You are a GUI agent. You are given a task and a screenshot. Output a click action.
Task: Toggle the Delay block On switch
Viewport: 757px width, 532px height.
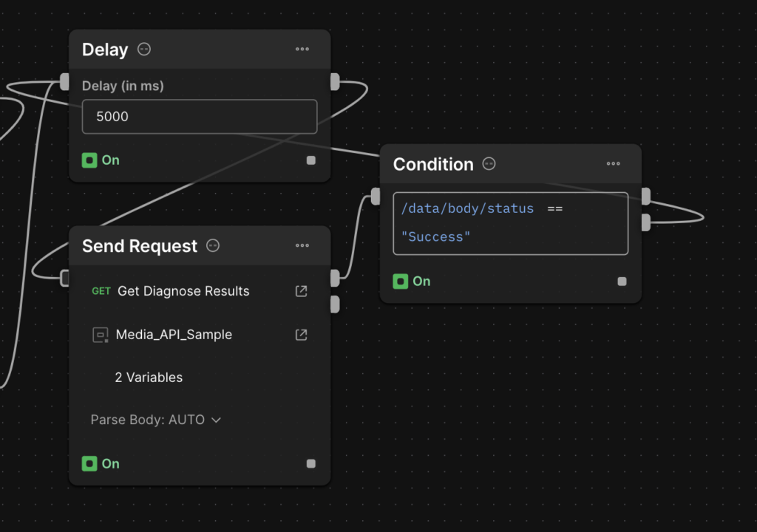click(x=89, y=160)
